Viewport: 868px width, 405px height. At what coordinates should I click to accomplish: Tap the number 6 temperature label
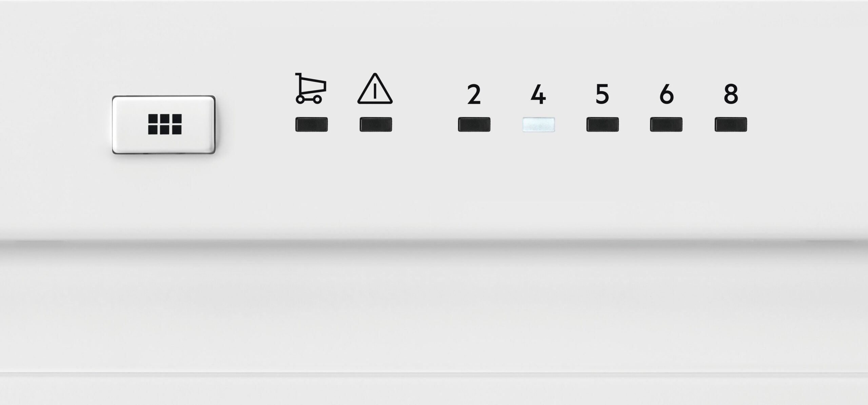(667, 94)
